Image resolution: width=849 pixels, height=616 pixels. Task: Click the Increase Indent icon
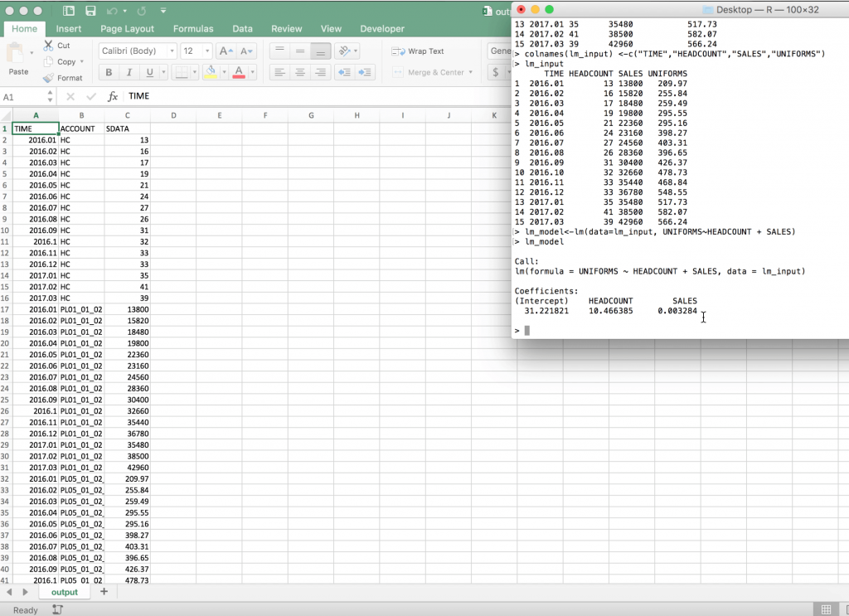pos(365,72)
